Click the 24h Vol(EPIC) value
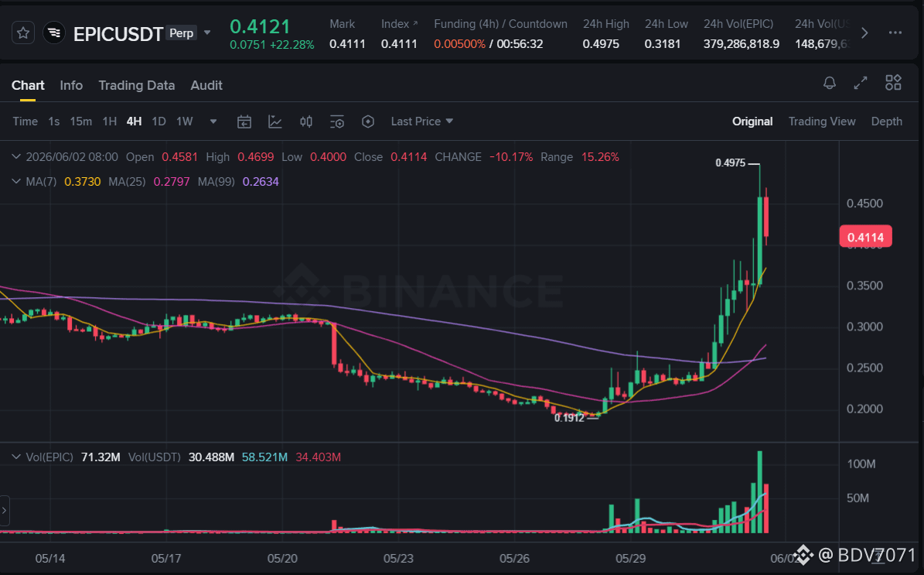This screenshot has width=924, height=575. click(742, 44)
